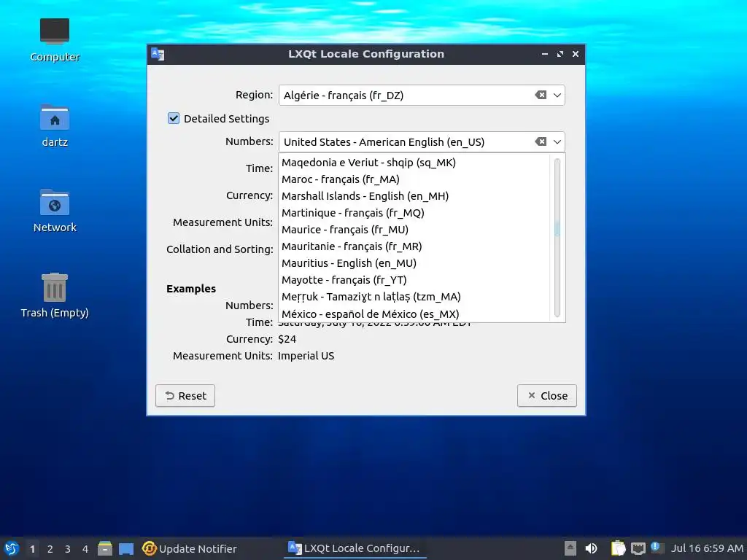Choose México - español de México (es_MX)
Image resolution: width=747 pixels, height=560 pixels.
[x=415, y=314]
